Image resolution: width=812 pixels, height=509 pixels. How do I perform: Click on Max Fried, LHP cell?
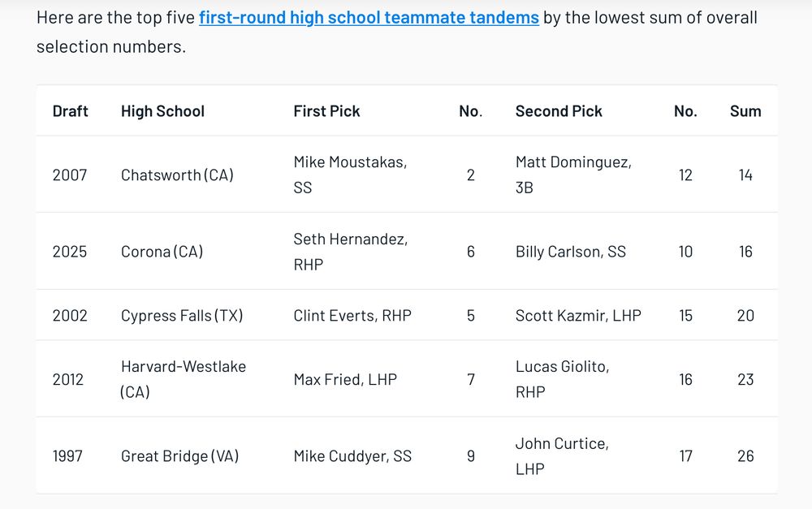(x=345, y=379)
